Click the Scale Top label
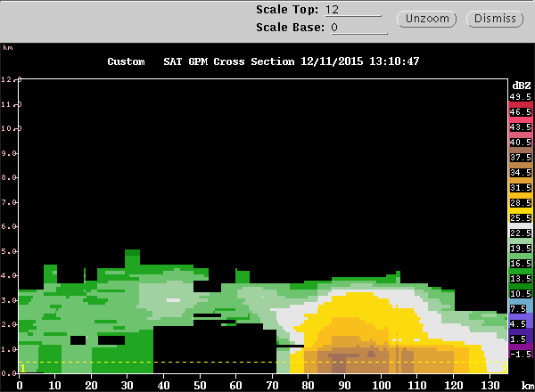 (x=287, y=10)
